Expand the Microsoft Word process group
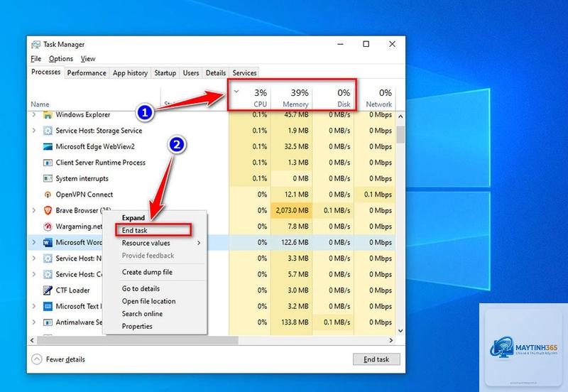 34,242
